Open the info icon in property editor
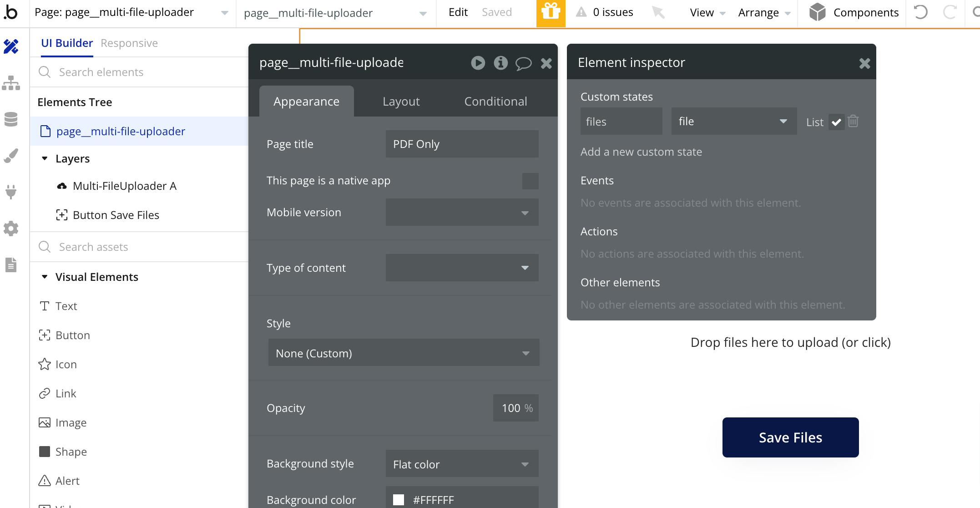This screenshot has width=980, height=508. tap(500, 63)
